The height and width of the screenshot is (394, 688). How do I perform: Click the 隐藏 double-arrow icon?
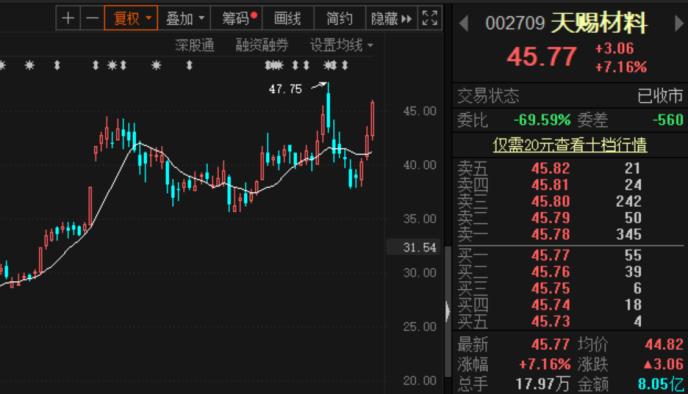pos(406,19)
